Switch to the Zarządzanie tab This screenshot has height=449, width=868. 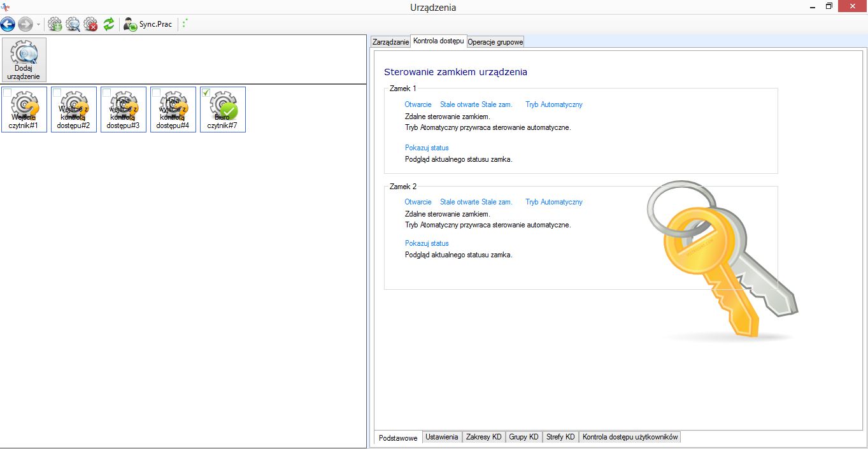point(390,42)
